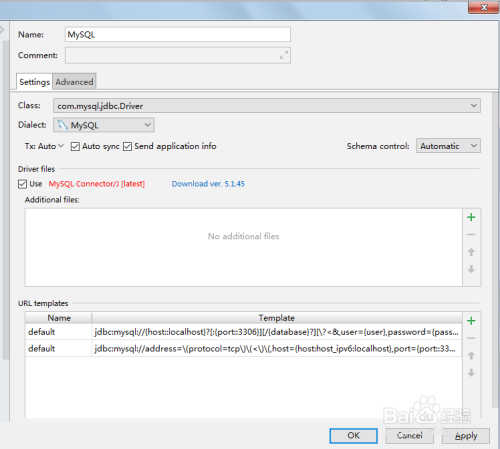The height and width of the screenshot is (449, 500).
Task: Add a new additional driver file
Action: coord(471,217)
